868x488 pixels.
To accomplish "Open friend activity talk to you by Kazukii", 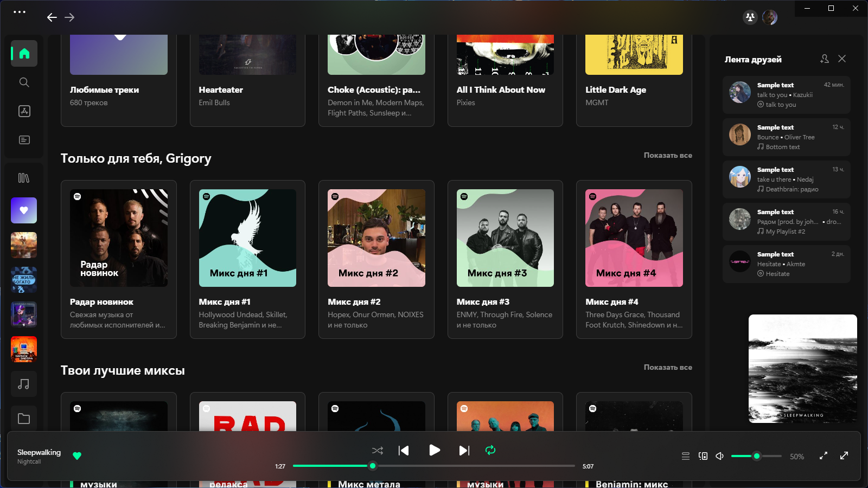I will point(787,95).
